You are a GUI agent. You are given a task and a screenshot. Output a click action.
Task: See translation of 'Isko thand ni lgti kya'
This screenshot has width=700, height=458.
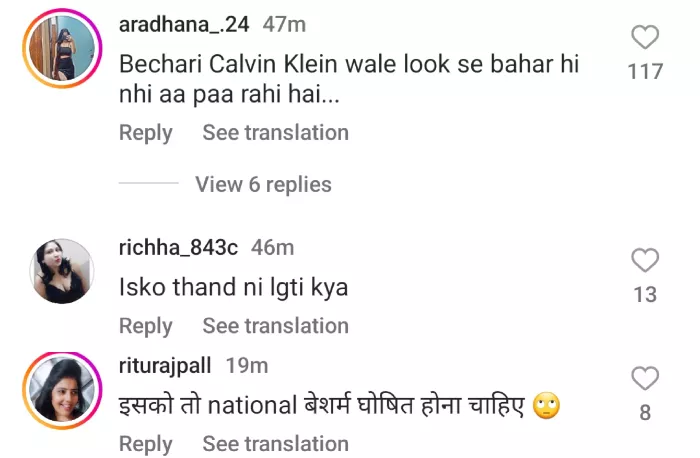pos(275,326)
